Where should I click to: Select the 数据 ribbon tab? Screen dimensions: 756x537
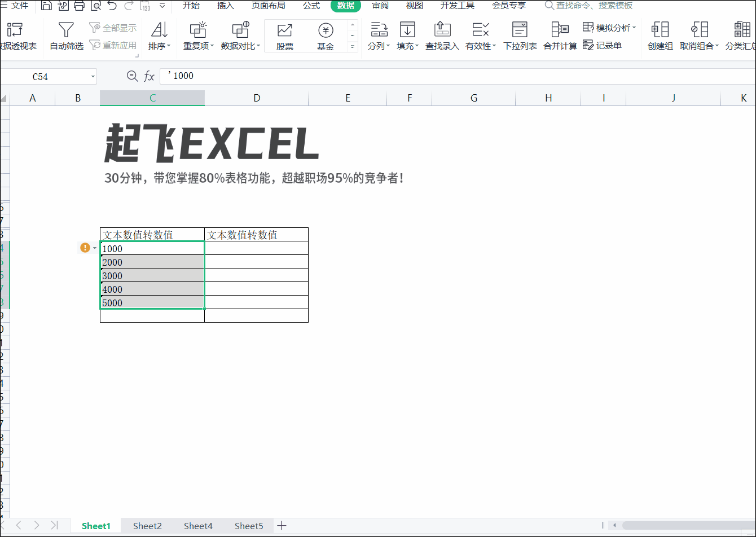tap(346, 6)
